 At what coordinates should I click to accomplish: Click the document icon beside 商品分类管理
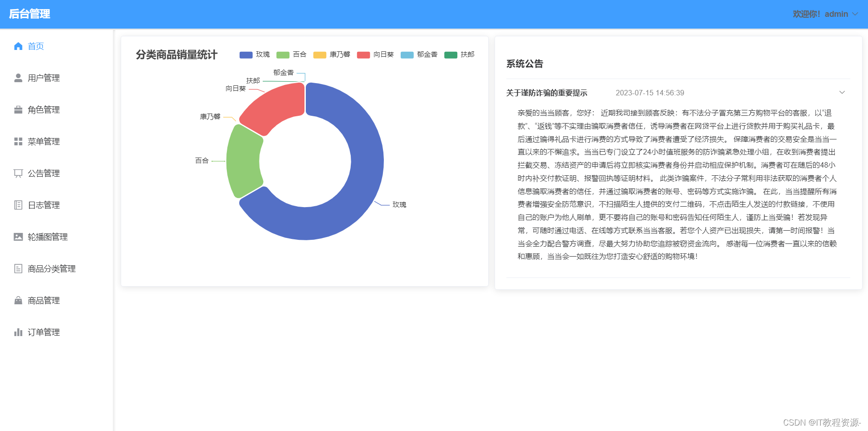(x=18, y=269)
